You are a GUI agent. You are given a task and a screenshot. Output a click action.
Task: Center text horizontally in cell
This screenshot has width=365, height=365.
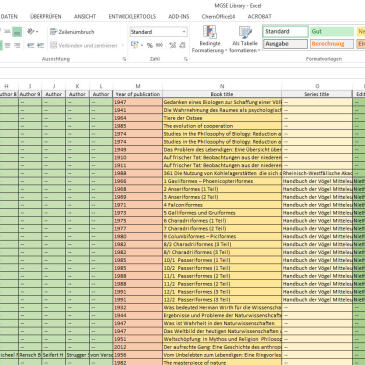tap(7, 45)
